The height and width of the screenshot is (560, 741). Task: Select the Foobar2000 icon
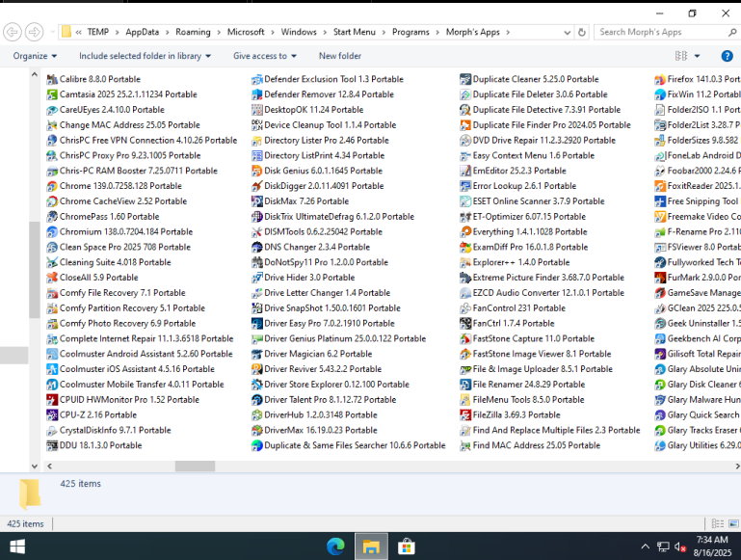[660, 171]
